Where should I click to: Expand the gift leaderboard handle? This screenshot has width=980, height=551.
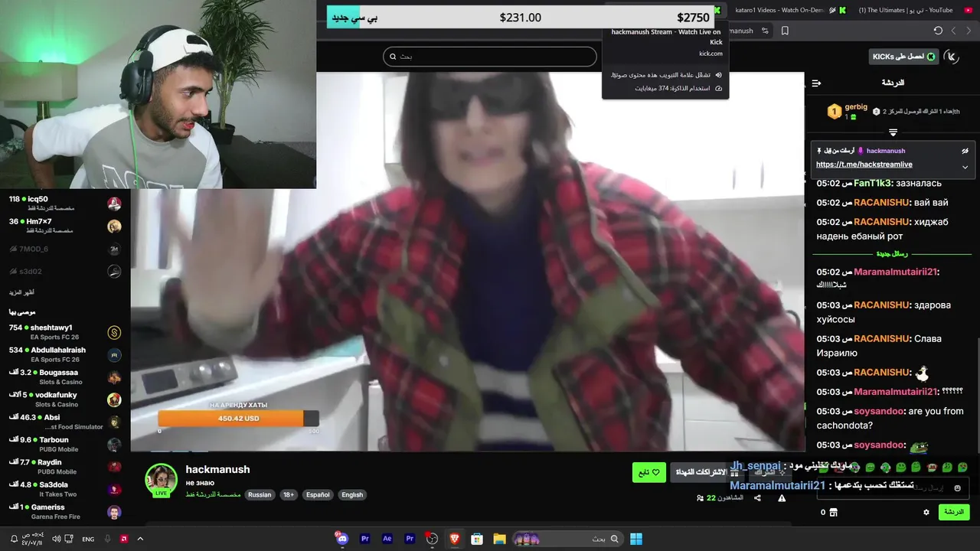(x=893, y=132)
